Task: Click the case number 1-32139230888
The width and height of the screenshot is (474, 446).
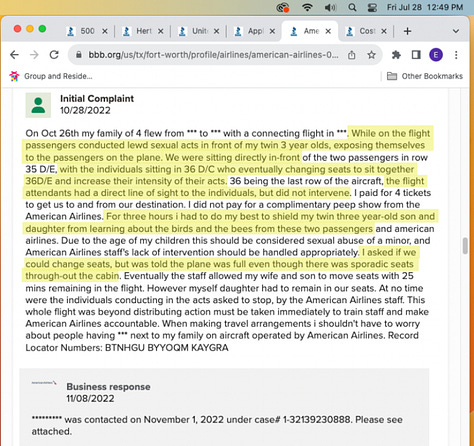Action: (x=317, y=420)
